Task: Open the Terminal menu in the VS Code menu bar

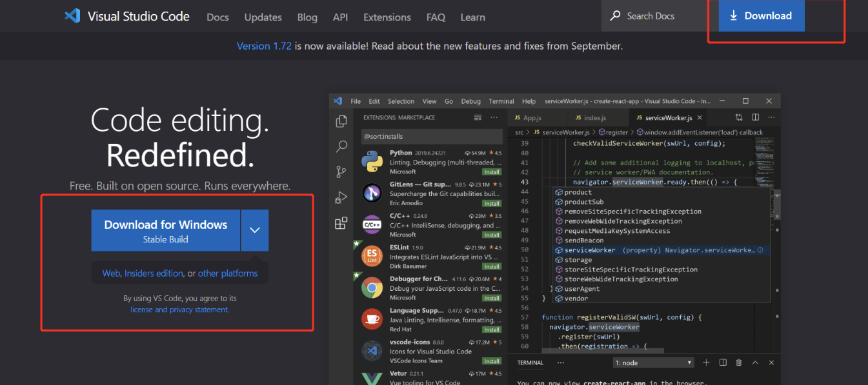Action: [x=501, y=101]
